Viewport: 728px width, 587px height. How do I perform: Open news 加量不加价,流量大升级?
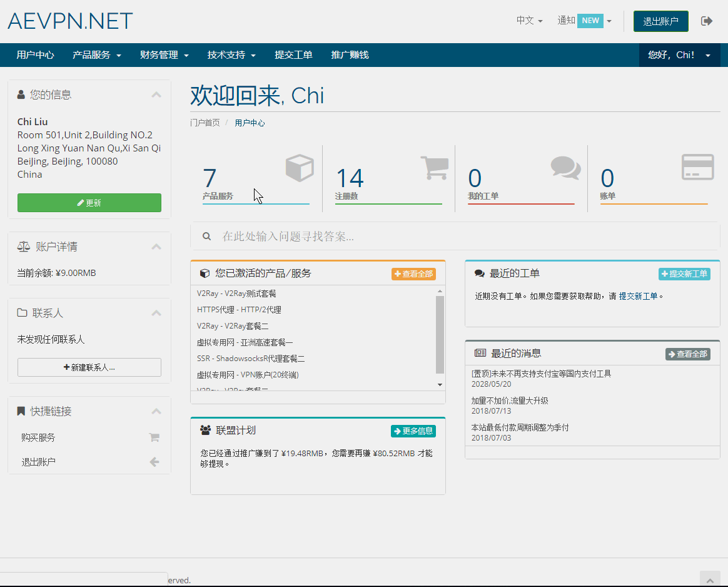tap(510, 401)
